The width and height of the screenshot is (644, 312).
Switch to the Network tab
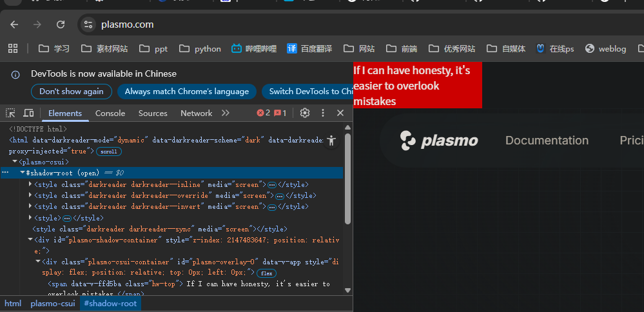[196, 113]
